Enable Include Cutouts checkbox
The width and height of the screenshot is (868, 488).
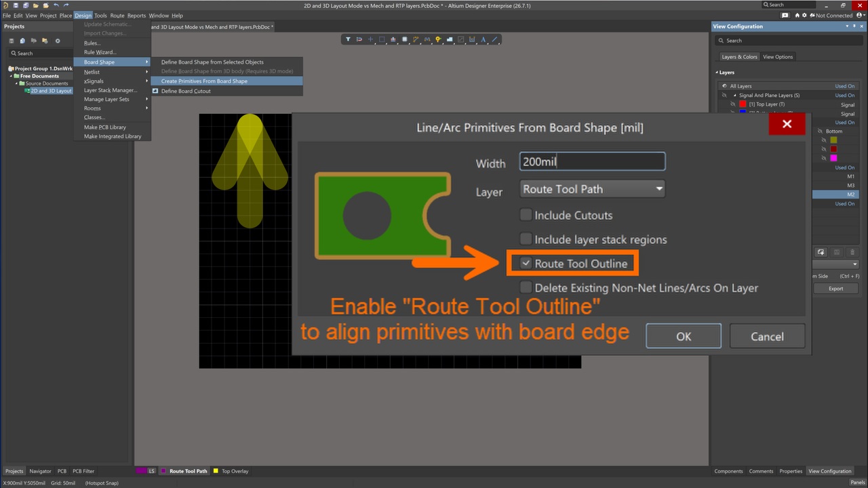pyautogui.click(x=526, y=215)
